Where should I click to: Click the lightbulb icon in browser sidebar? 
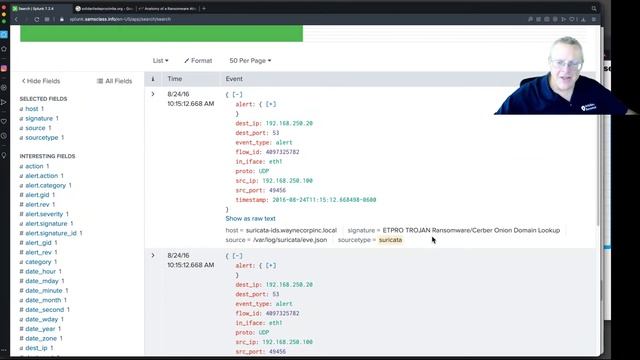click(x=4, y=156)
